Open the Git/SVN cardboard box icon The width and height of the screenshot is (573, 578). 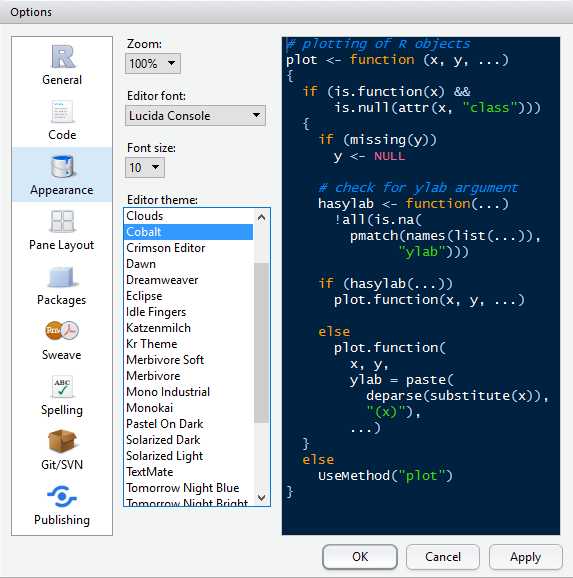(x=62, y=441)
